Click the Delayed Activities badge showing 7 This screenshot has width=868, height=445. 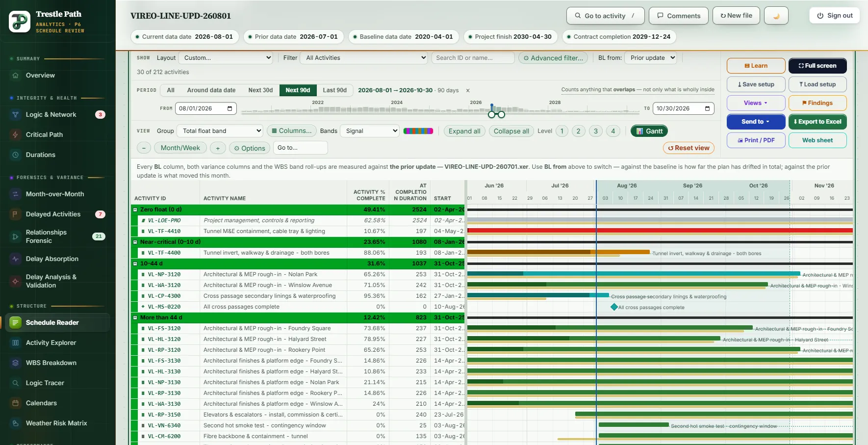point(100,214)
